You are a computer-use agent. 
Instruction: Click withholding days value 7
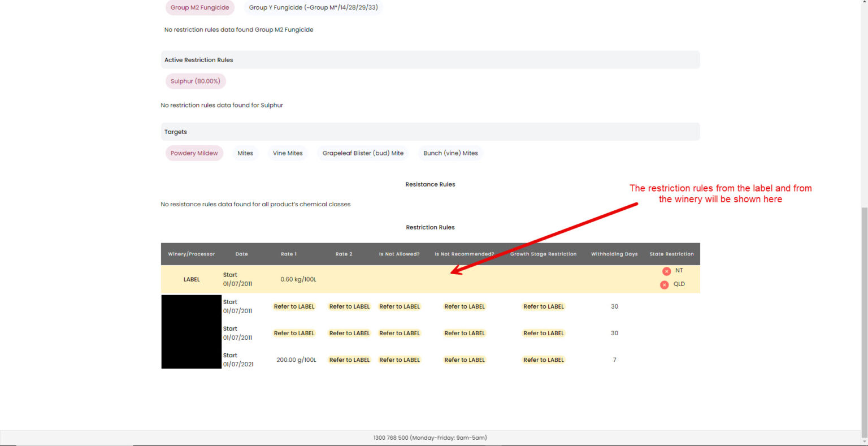pyautogui.click(x=614, y=360)
